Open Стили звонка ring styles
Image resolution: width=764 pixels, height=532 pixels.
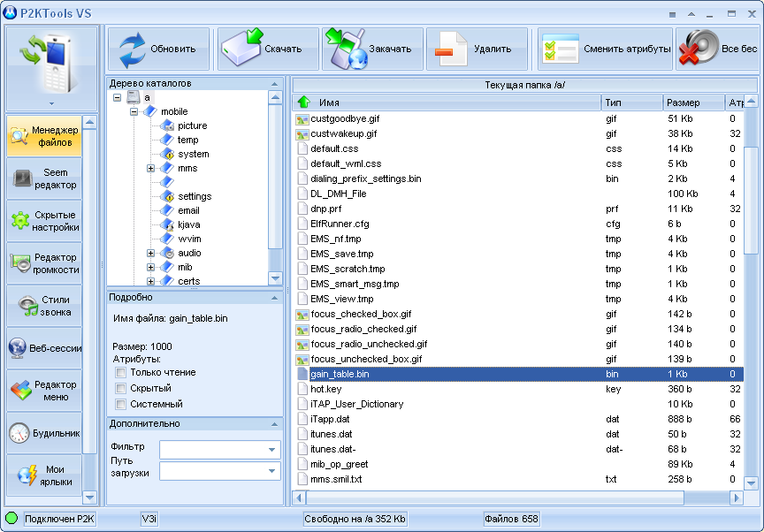tap(44, 306)
